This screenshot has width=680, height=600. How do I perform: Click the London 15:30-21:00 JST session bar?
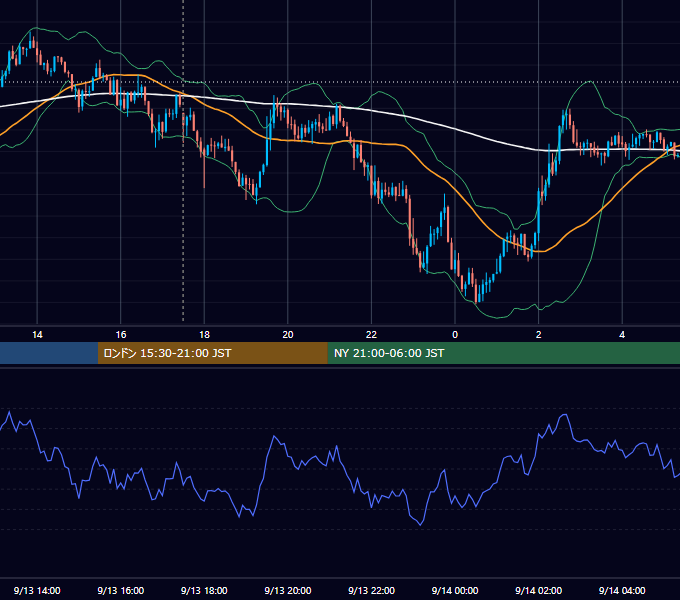[x=212, y=353]
